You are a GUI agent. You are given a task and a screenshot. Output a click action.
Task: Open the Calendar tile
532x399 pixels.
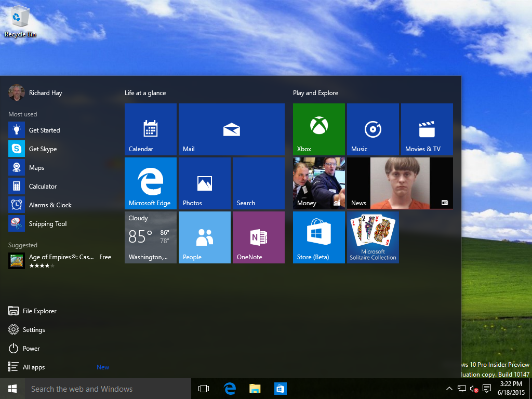(x=151, y=129)
